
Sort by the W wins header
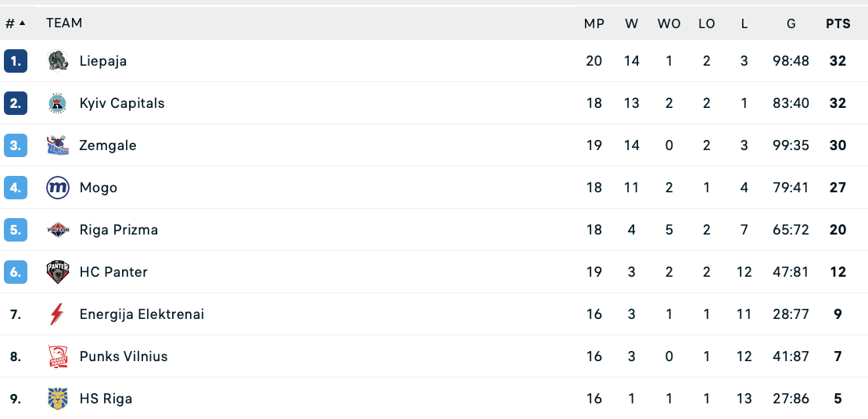click(632, 23)
